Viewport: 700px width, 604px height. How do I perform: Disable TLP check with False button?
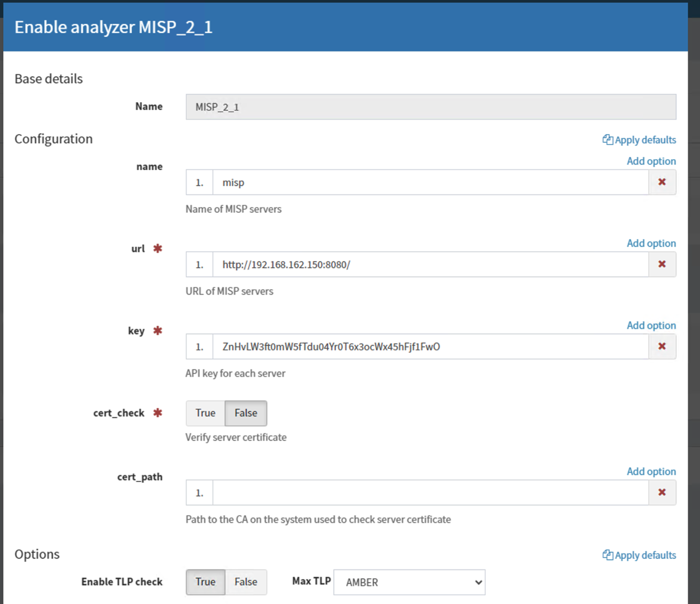click(245, 582)
